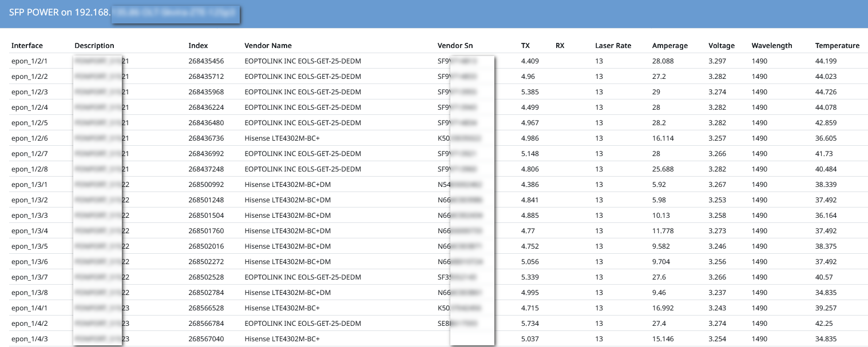Click the Wavelength column header
This screenshot has height=347, width=868.
click(x=772, y=46)
